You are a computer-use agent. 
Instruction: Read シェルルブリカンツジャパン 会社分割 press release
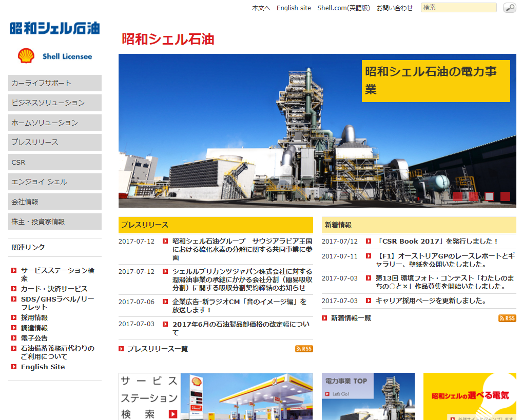[x=242, y=279]
